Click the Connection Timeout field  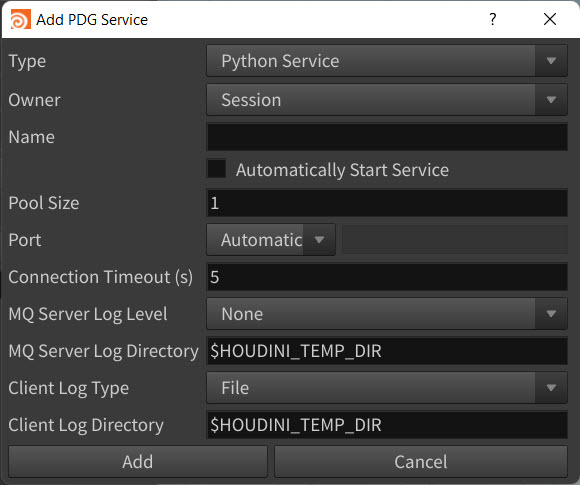coord(387,277)
